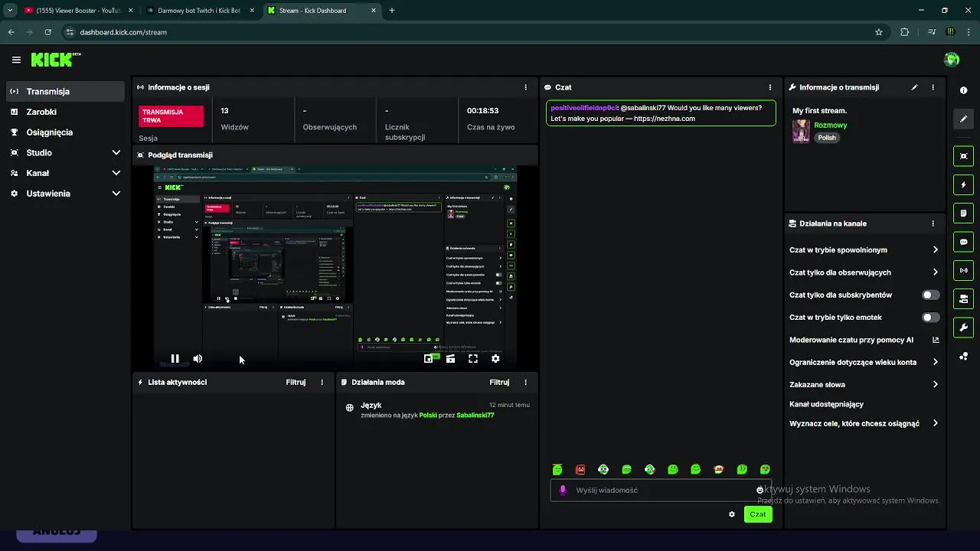Click the lightning bolt sidebar icon
This screenshot has width=980, height=551.
pyautogui.click(x=963, y=184)
